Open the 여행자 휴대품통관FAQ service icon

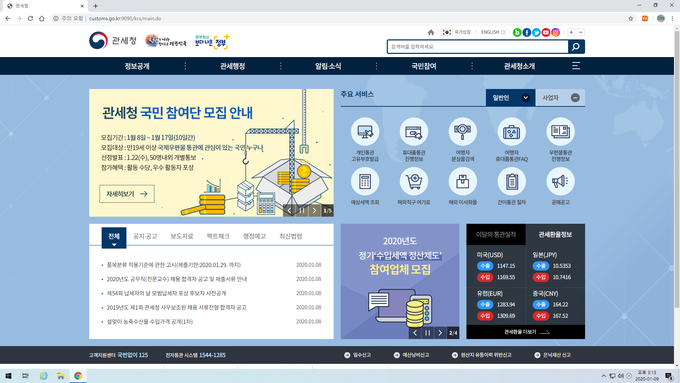pyautogui.click(x=511, y=131)
